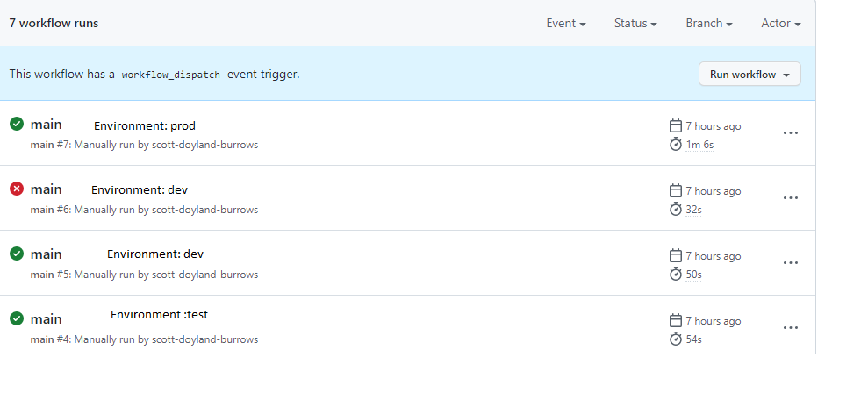868x400 pixels.
Task: Click the 32s duration text
Action: click(693, 210)
